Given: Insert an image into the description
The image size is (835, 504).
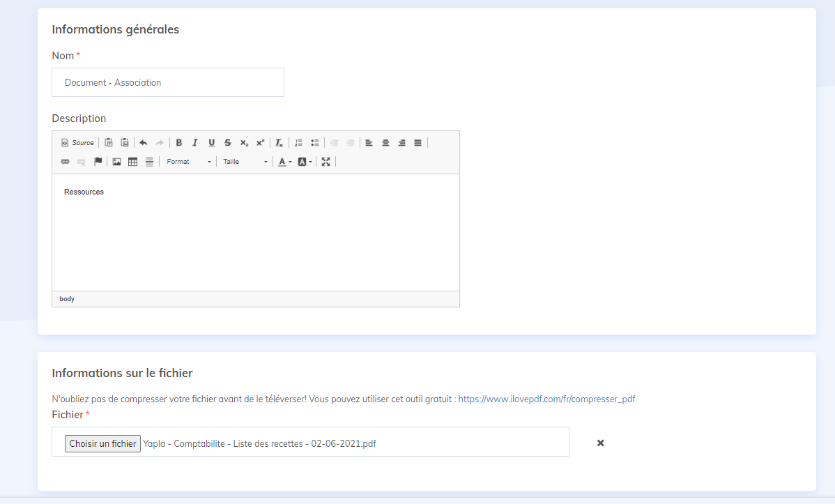Looking at the screenshot, I should pyautogui.click(x=116, y=161).
